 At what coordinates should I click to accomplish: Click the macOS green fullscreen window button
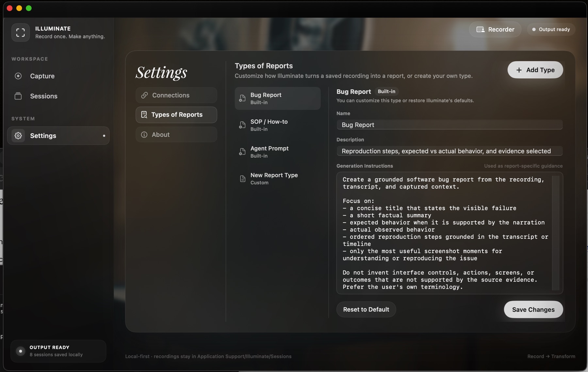(29, 8)
